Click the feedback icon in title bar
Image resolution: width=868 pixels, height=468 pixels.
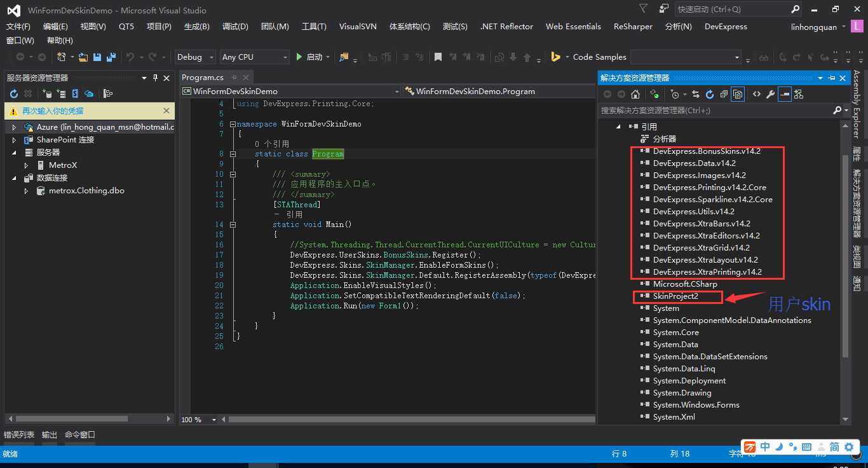(664, 9)
